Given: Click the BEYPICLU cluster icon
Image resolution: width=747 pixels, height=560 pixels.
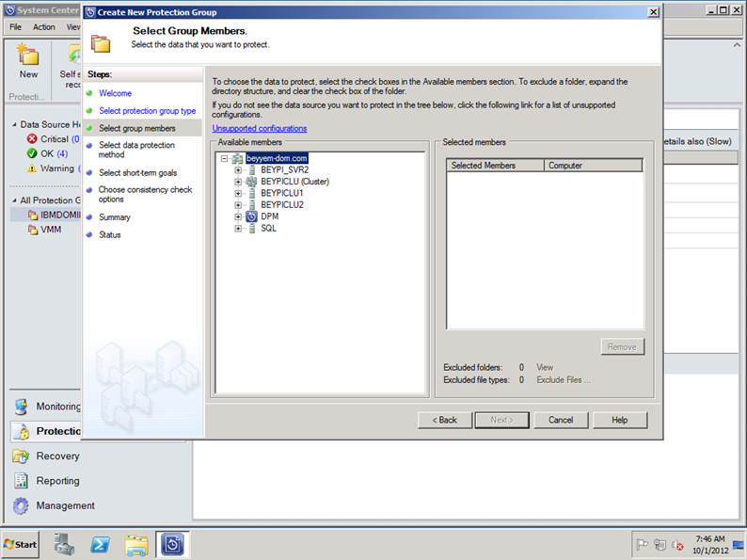Looking at the screenshot, I should click(251, 182).
